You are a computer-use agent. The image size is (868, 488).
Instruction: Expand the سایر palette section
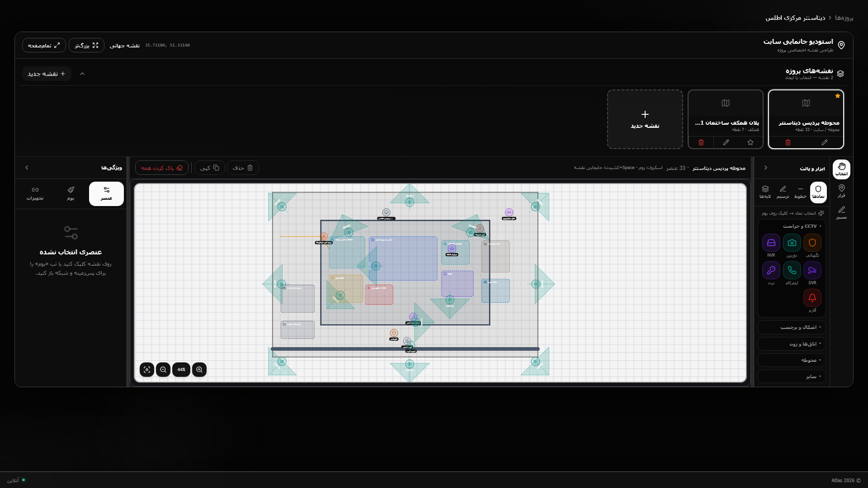(x=792, y=376)
